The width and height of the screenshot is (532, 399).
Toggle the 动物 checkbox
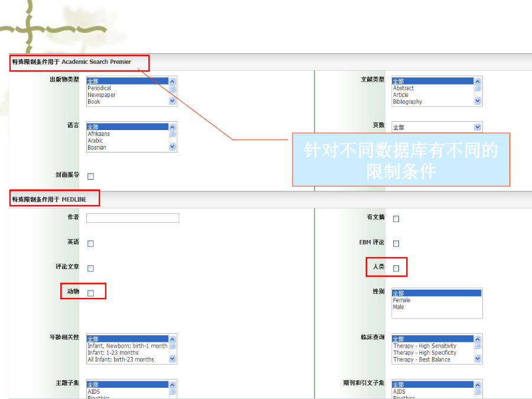click(x=90, y=293)
